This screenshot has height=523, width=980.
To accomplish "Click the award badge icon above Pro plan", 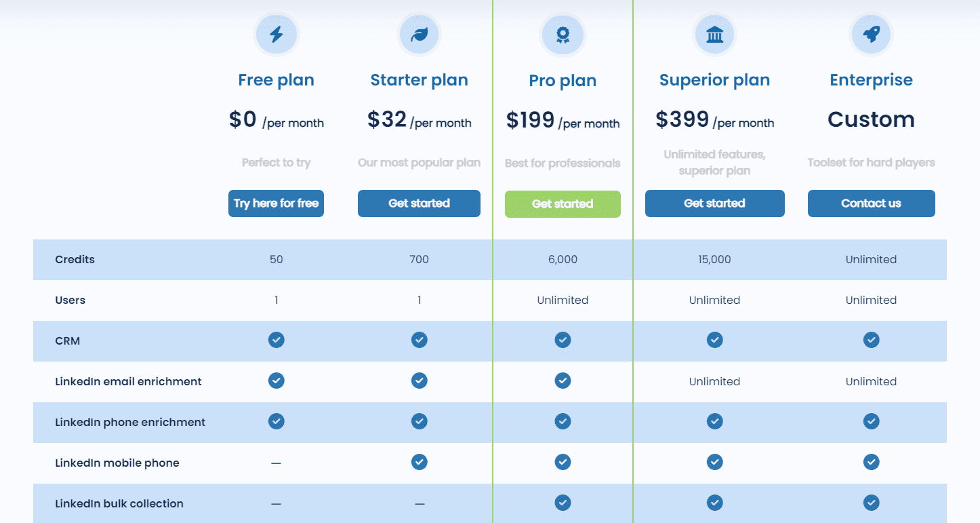I will click(563, 35).
